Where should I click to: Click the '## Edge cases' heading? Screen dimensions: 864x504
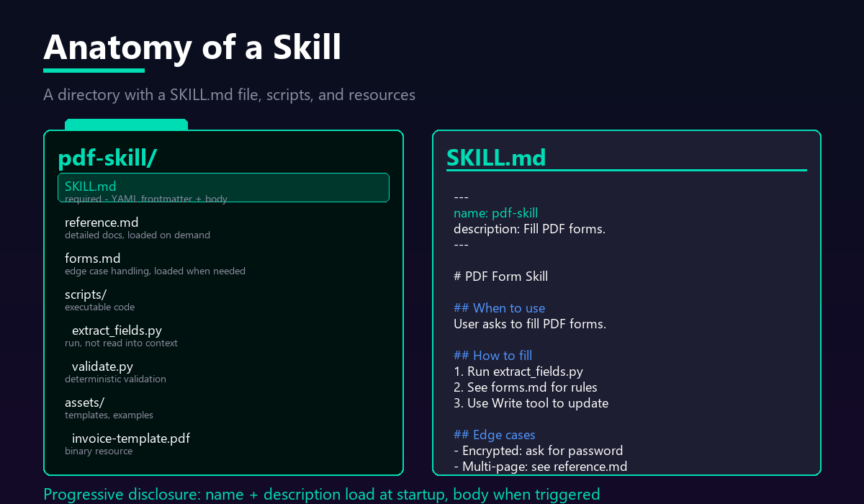[495, 435]
